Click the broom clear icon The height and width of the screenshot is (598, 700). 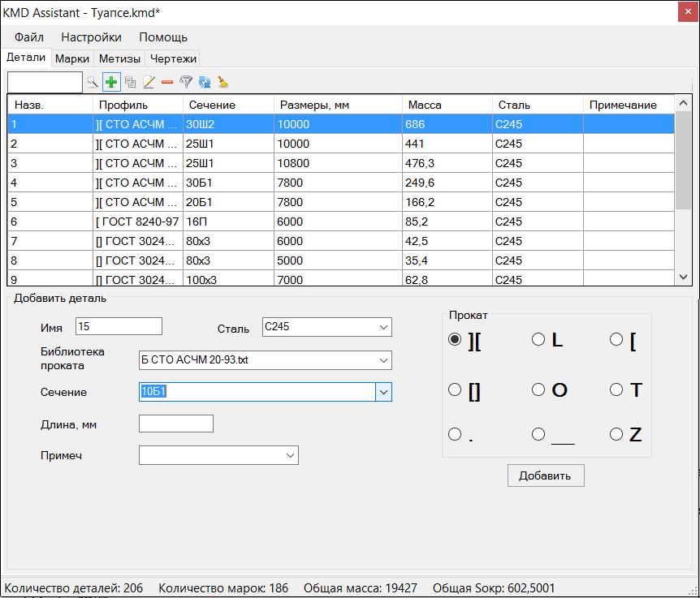click(223, 82)
